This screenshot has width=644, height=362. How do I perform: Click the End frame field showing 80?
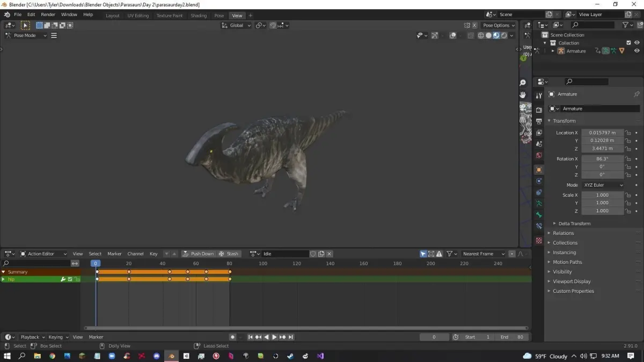tap(512, 337)
